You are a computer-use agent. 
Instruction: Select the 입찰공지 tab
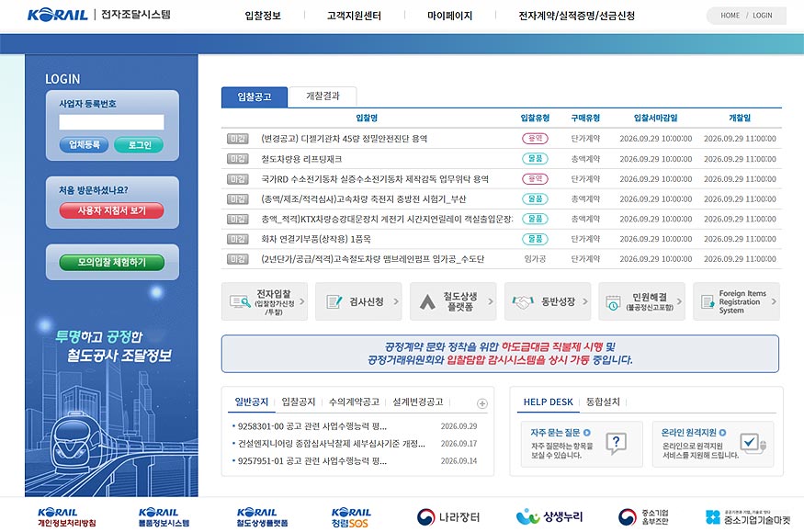click(x=298, y=402)
